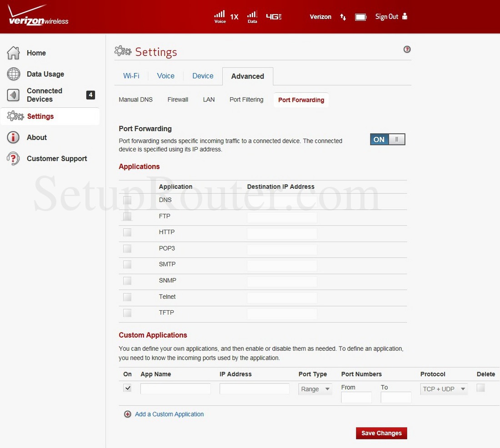Image resolution: width=500 pixels, height=448 pixels.
Task: Click the About info icon
Action: pos(13,137)
